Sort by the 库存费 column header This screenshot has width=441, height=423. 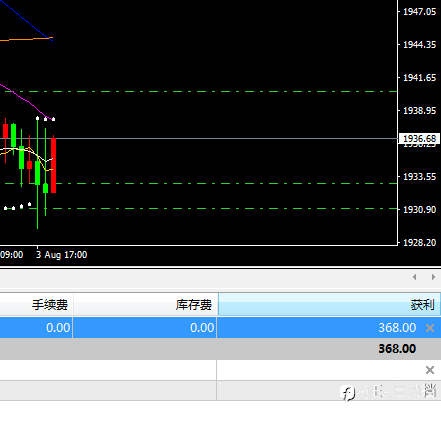tap(146, 304)
